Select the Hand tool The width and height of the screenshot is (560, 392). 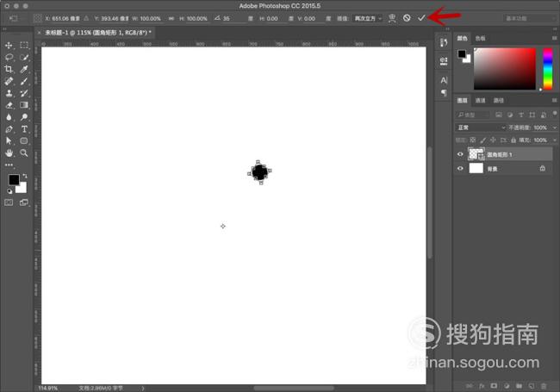[x=9, y=153]
